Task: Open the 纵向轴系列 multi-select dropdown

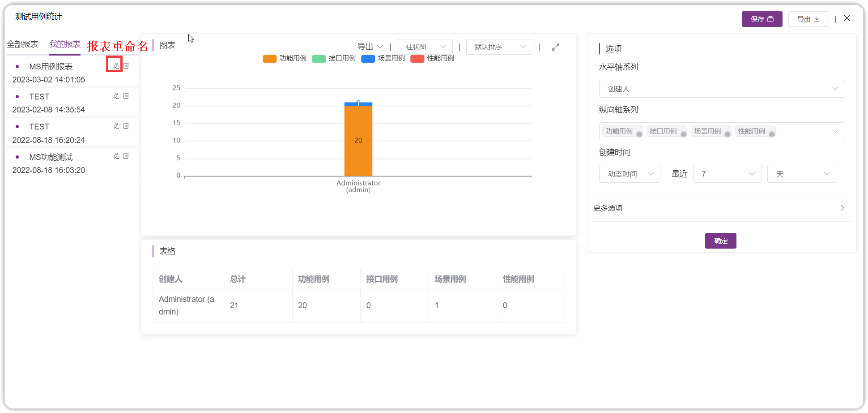Action: (x=722, y=131)
